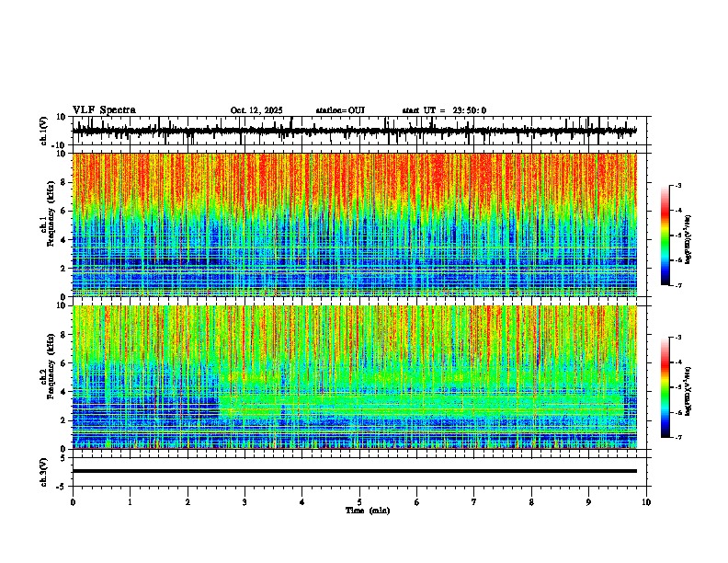The width and height of the screenshot is (728, 563).
Task: Select the ch.1 voltage waveform trace
Action: click(x=354, y=131)
